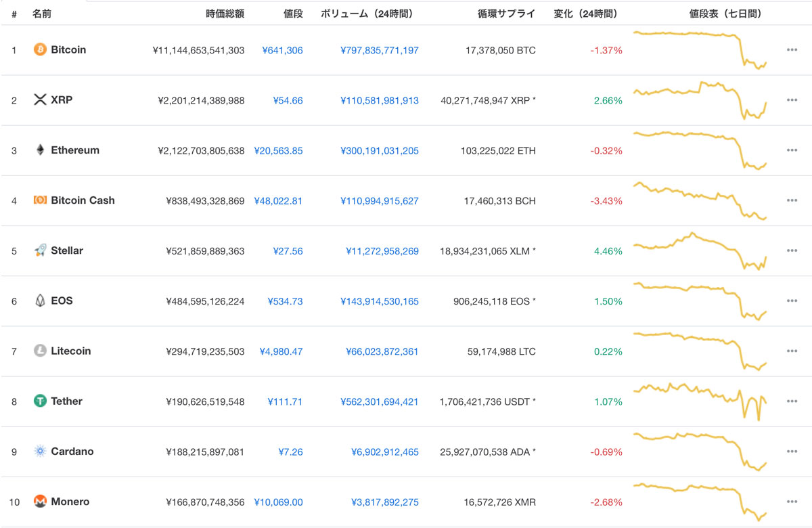Open XRP seven-day price chart

pyautogui.click(x=700, y=100)
